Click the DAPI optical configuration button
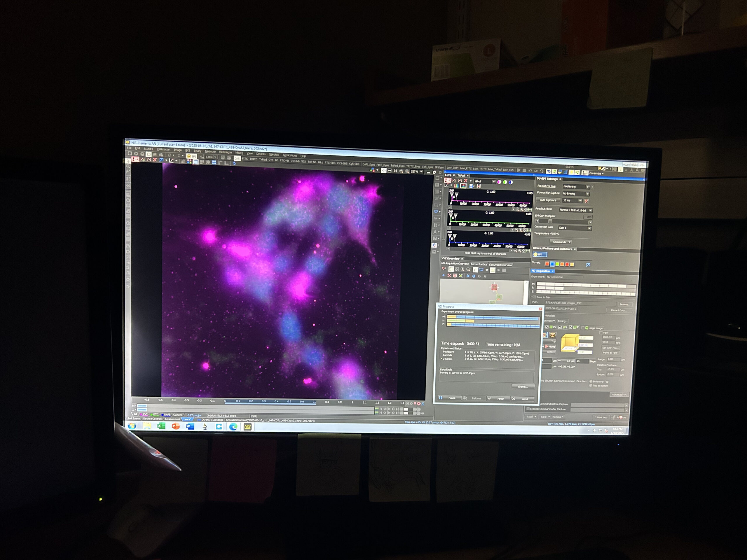The height and width of the screenshot is (560, 747). (238, 158)
